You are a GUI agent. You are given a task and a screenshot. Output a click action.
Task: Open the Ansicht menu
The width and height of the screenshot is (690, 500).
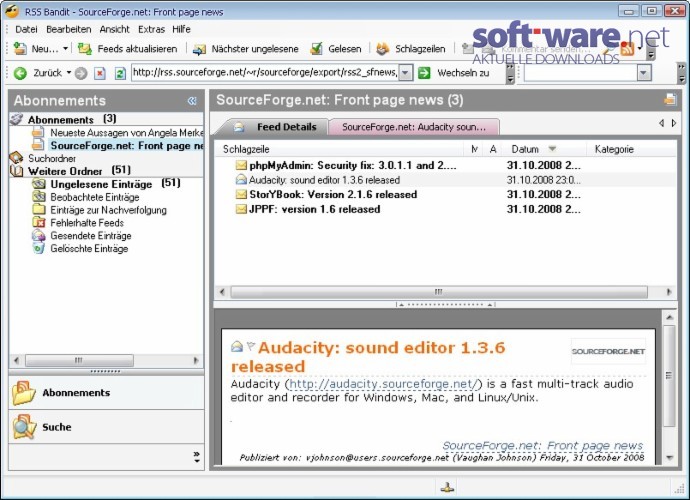[x=114, y=29]
